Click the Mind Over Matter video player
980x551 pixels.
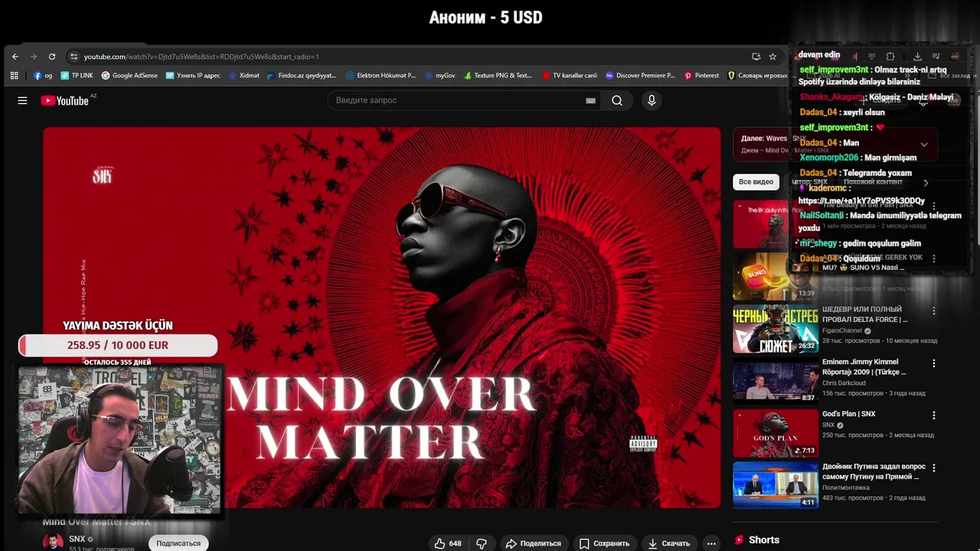click(381, 317)
